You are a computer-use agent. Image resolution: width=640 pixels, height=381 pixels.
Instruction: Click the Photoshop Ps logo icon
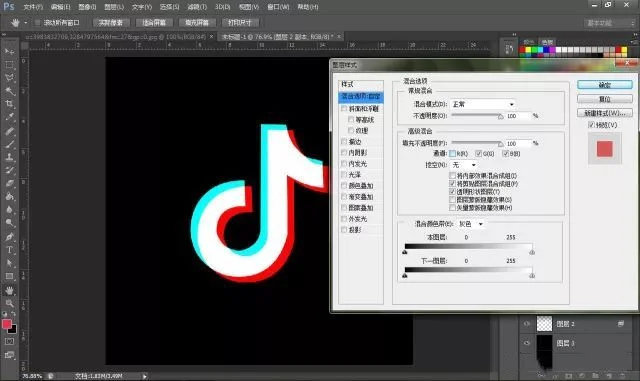pos(9,7)
